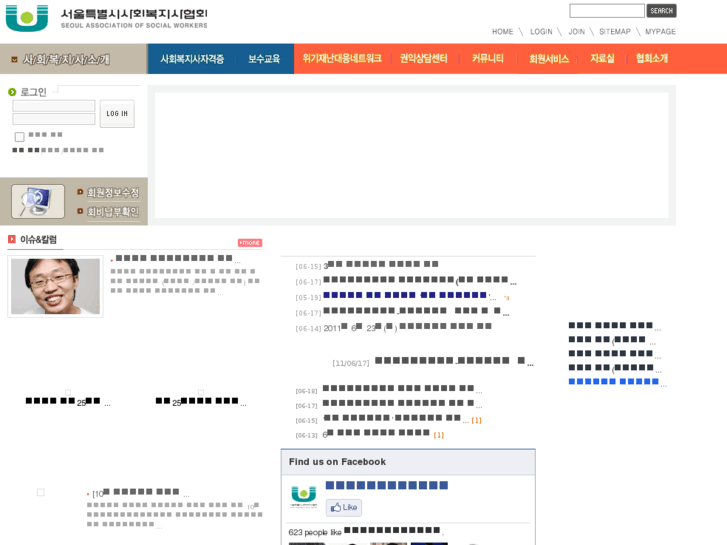Open the 권익상담센터 menu
This screenshot has width=727, height=545.
click(x=423, y=58)
